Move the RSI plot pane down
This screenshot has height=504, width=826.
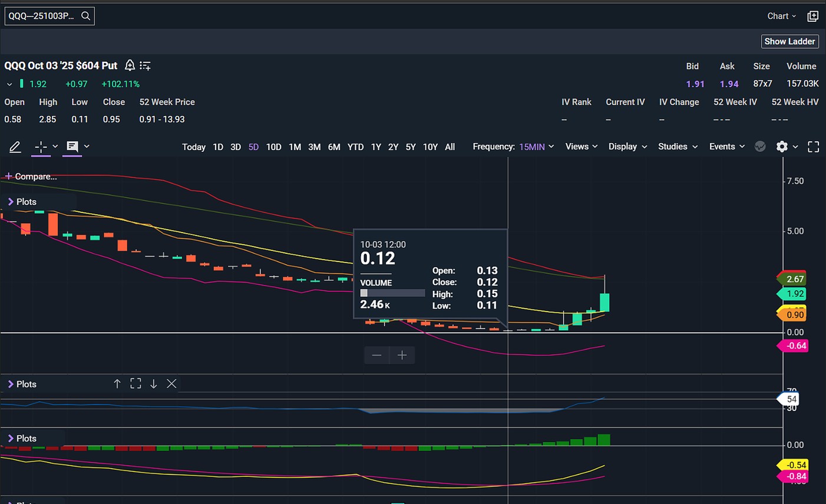154,384
